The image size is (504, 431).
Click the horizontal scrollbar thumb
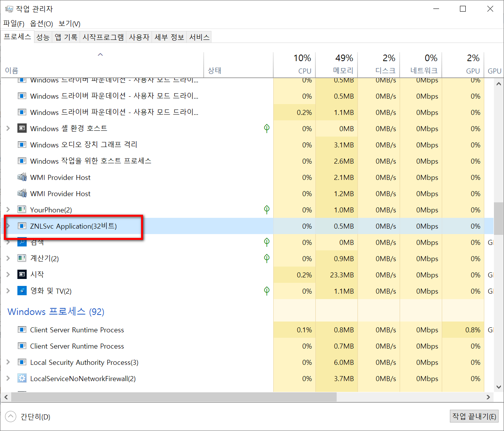tap(174, 397)
